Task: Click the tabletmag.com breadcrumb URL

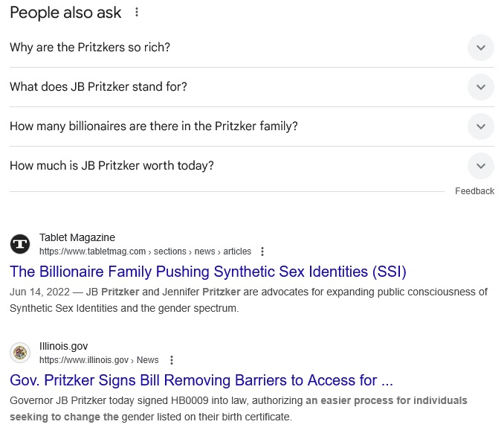Action: (x=145, y=251)
